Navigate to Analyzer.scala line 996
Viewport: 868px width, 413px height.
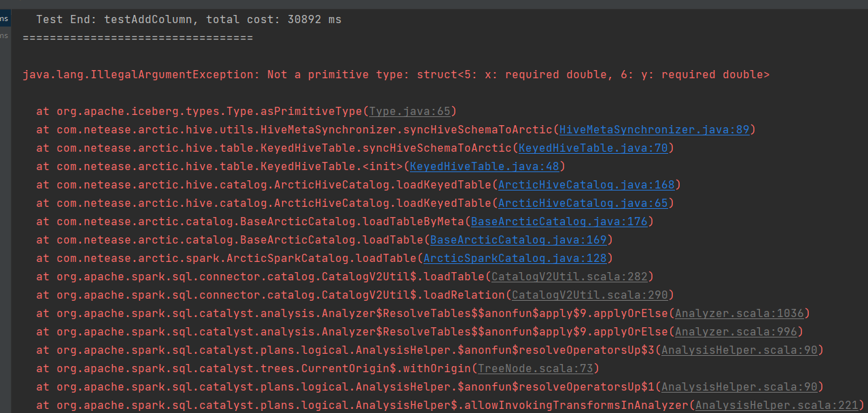point(736,331)
